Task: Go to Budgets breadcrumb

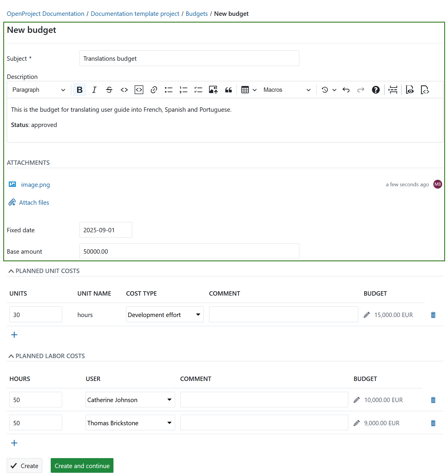Action: pyautogui.click(x=196, y=14)
